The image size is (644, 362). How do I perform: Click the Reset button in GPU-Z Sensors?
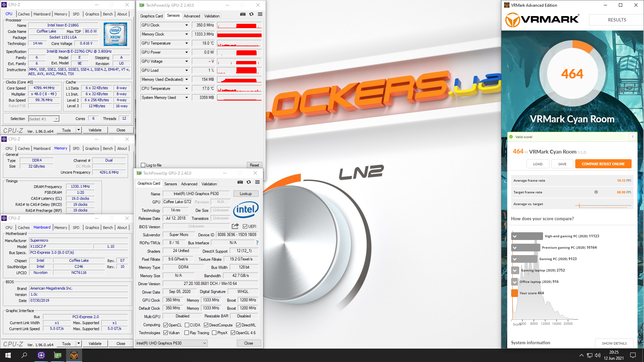254,165
